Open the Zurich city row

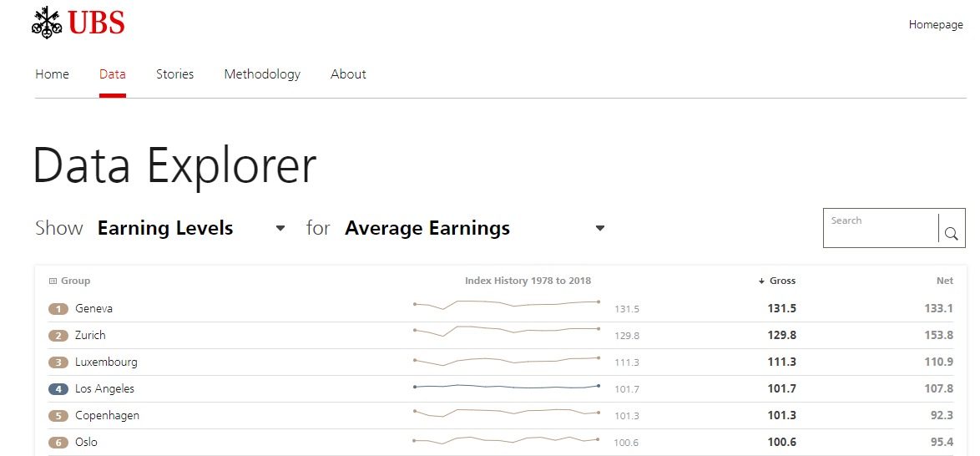click(90, 336)
